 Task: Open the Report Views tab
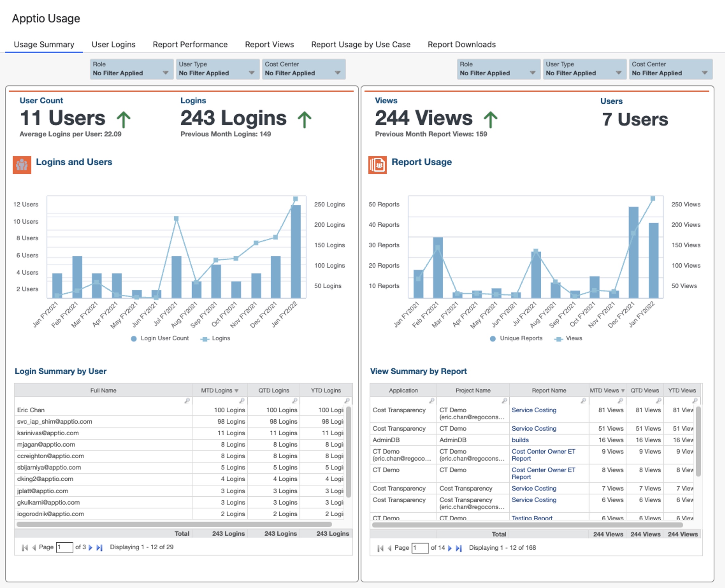(x=269, y=44)
